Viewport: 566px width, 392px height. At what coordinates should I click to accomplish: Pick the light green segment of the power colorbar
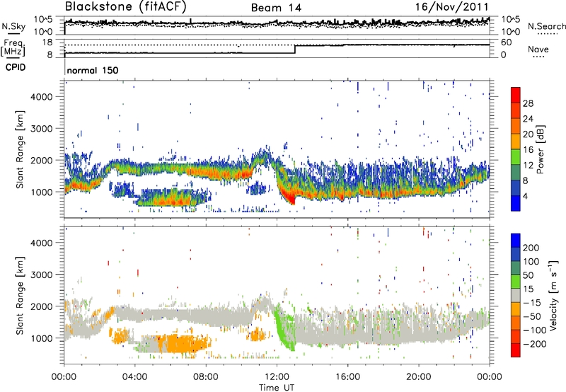point(516,156)
